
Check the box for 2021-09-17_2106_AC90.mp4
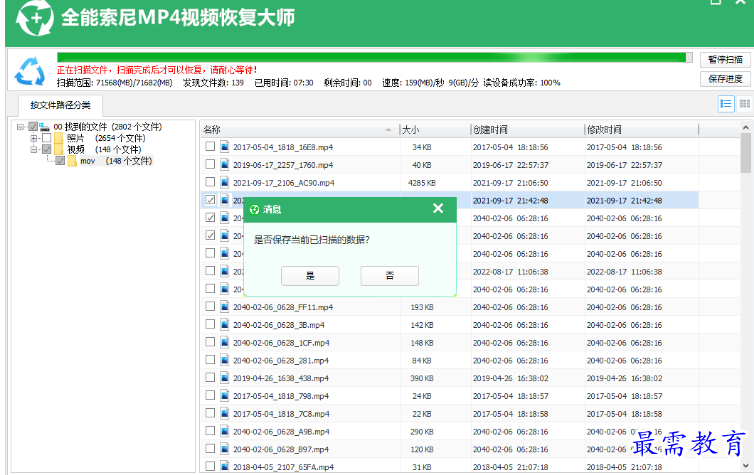(x=210, y=182)
